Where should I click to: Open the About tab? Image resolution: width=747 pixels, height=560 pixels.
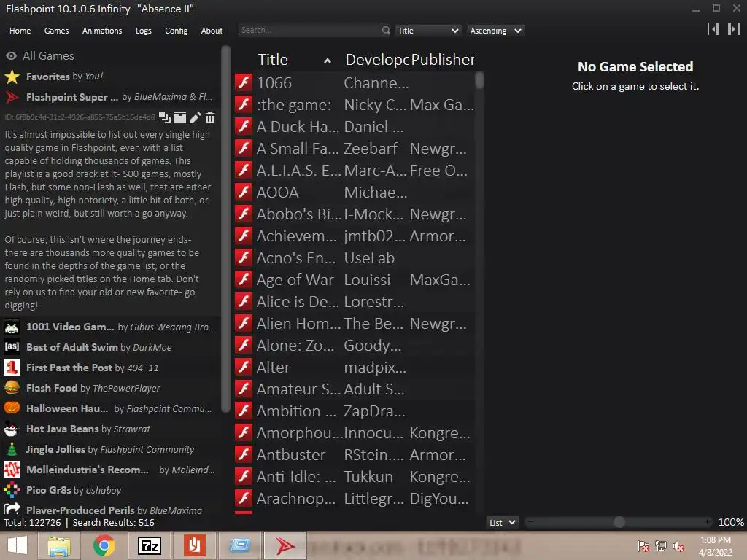tap(212, 31)
